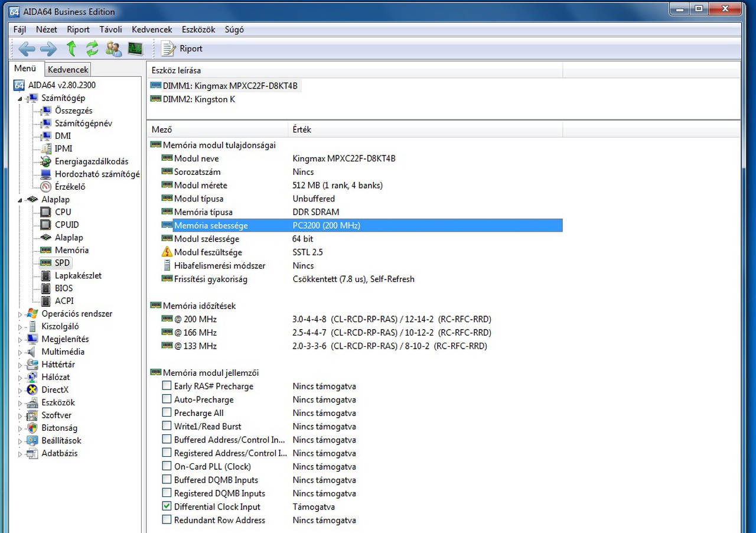Click the Szoftver tree icon
Screen dimensions: 756x533
[32, 415]
